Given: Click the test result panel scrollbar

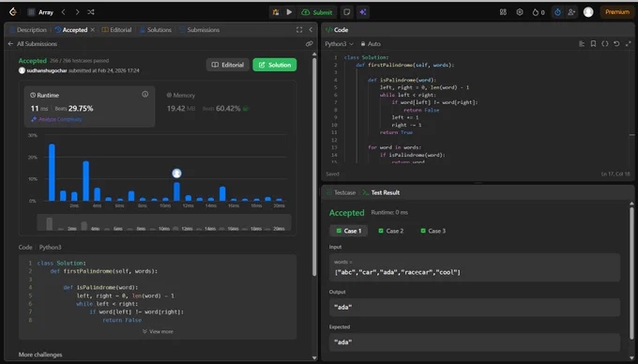Looking at the screenshot, I should (631, 272).
